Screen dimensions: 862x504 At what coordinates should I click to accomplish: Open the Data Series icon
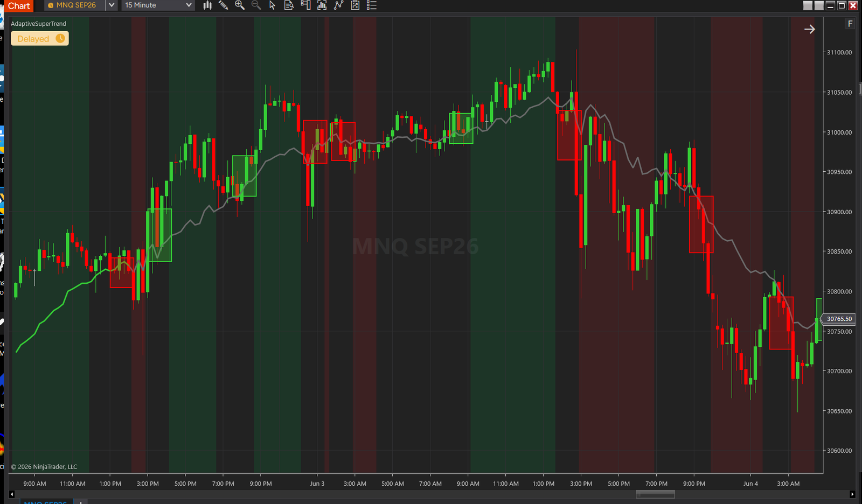point(322,5)
